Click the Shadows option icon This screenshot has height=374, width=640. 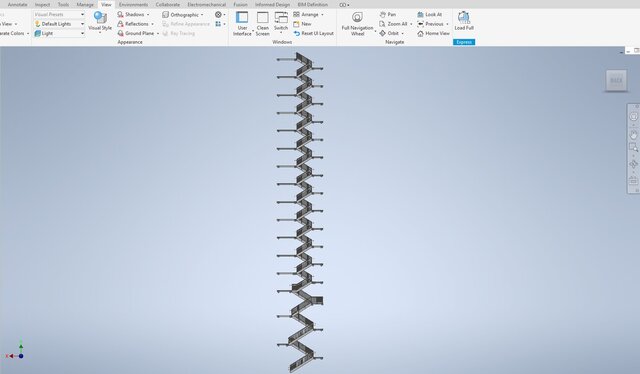pos(120,14)
